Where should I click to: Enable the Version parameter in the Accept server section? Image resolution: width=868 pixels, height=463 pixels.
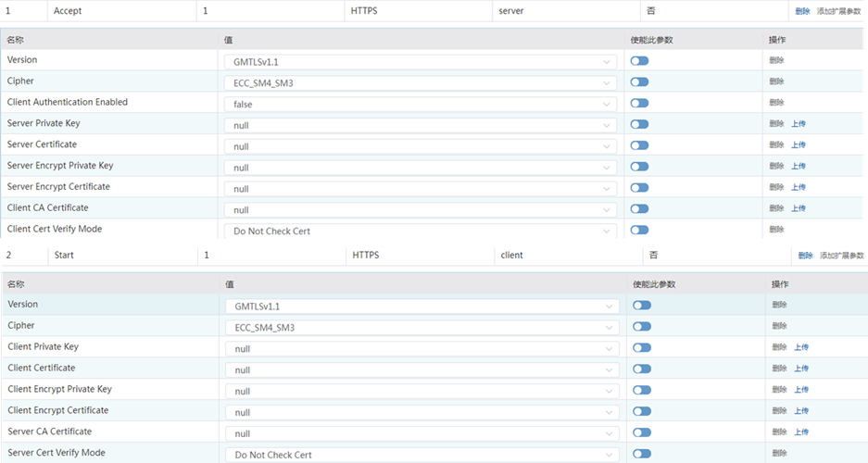pos(639,61)
